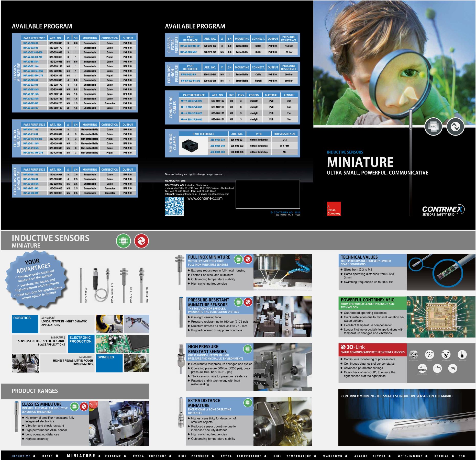Click part reference DW-AV-713-M5-276
The width and height of the screenshot is (476, 460).
(33, 153)
